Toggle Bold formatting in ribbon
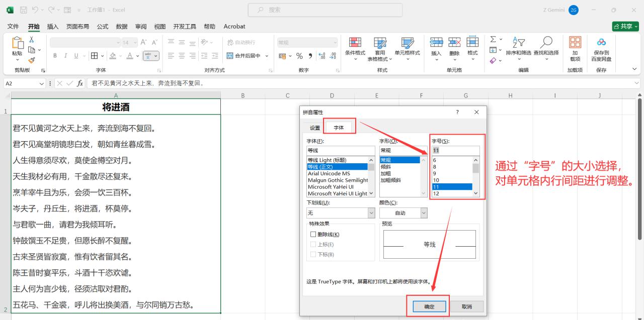644x320 pixels. pyautogui.click(x=55, y=56)
